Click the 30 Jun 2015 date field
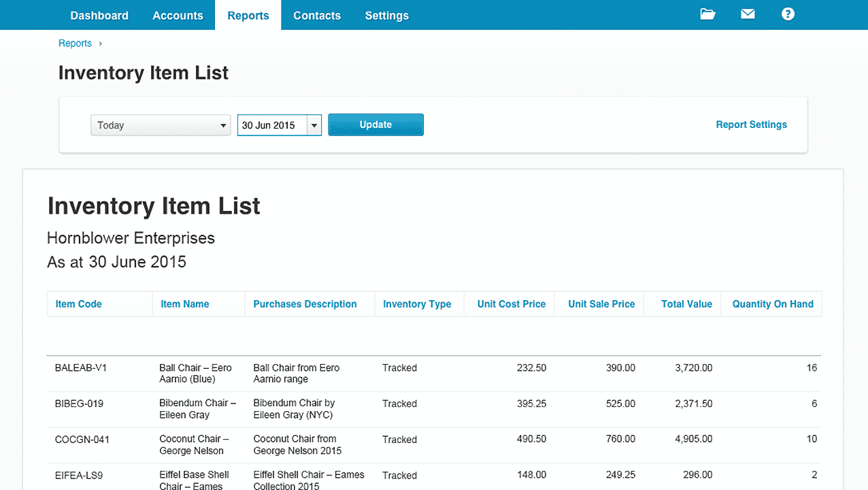This screenshot has height=490, width=868. point(271,125)
